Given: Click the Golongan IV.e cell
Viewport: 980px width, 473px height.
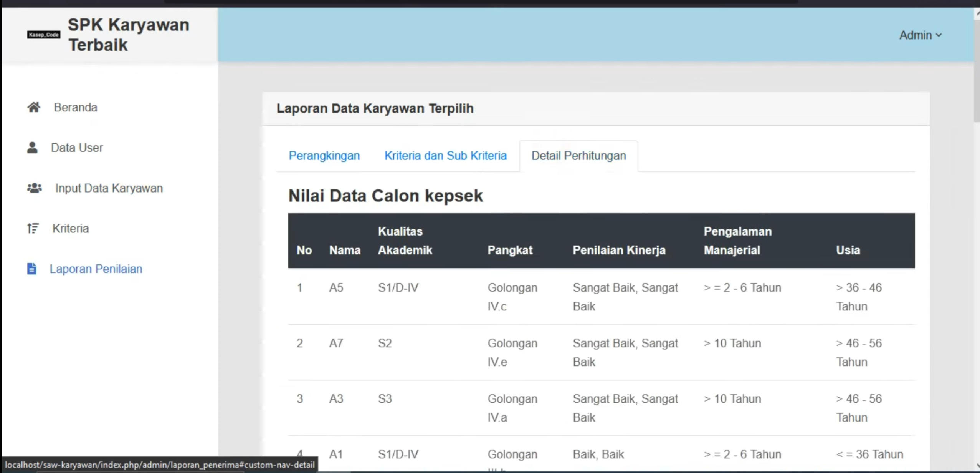Looking at the screenshot, I should 512,352.
